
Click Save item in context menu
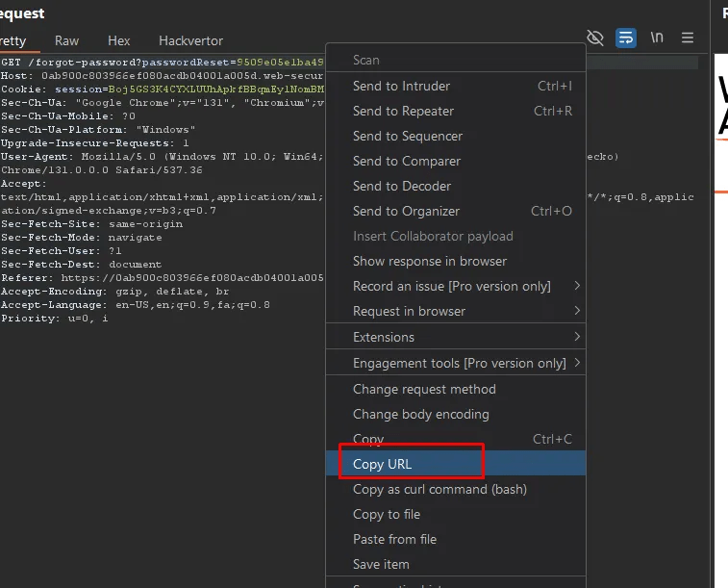point(381,564)
